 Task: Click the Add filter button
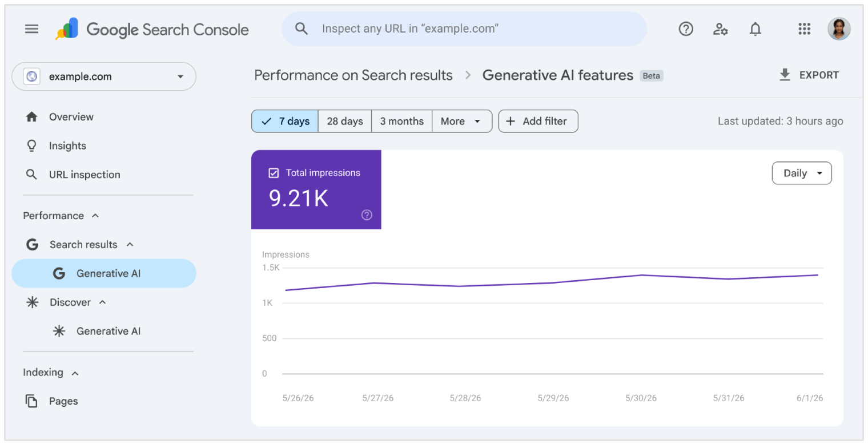tap(538, 122)
